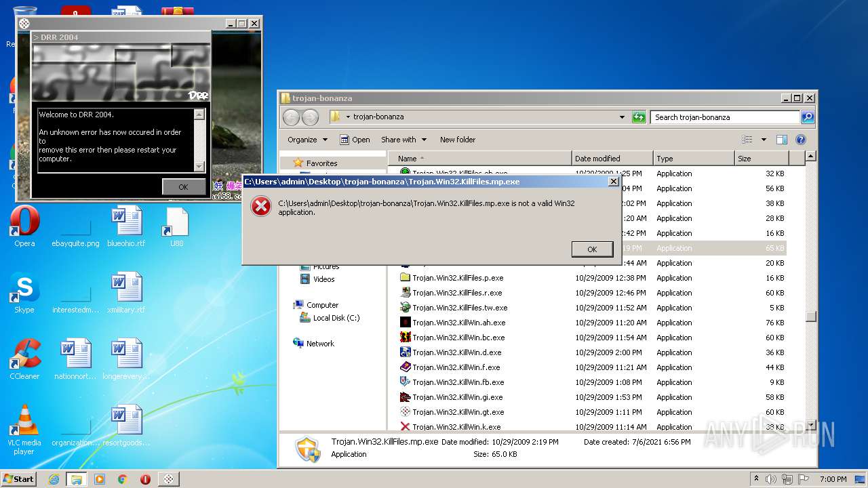
Task: Click the Explorer Back arrow
Action: coord(291,117)
